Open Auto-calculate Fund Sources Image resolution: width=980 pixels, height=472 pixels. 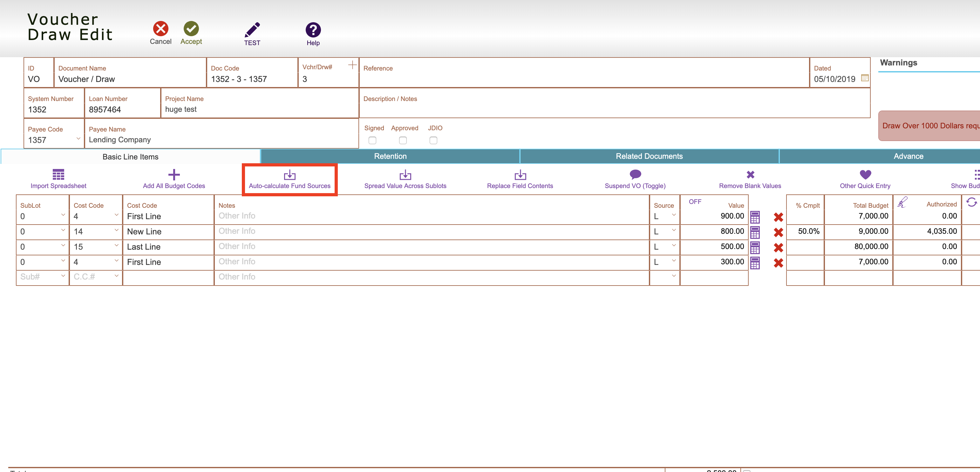(289, 179)
